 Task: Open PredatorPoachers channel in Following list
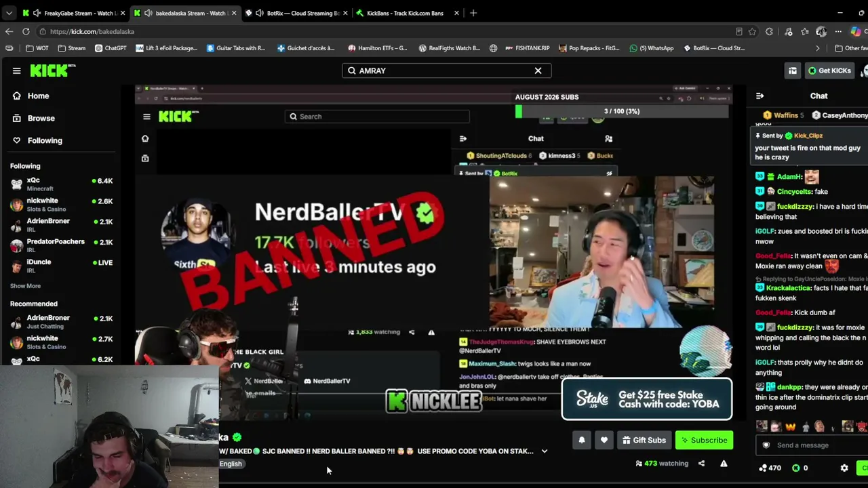click(x=61, y=245)
